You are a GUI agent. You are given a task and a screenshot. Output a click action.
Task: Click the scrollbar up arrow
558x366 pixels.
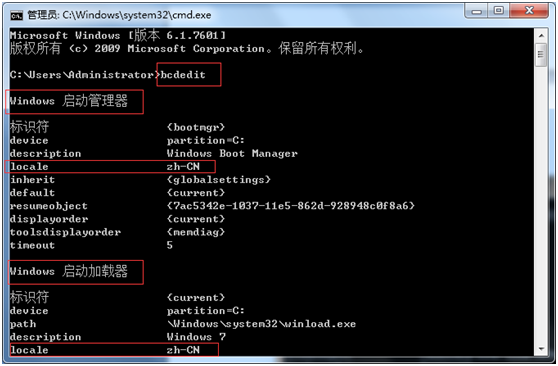pyautogui.click(x=541, y=35)
